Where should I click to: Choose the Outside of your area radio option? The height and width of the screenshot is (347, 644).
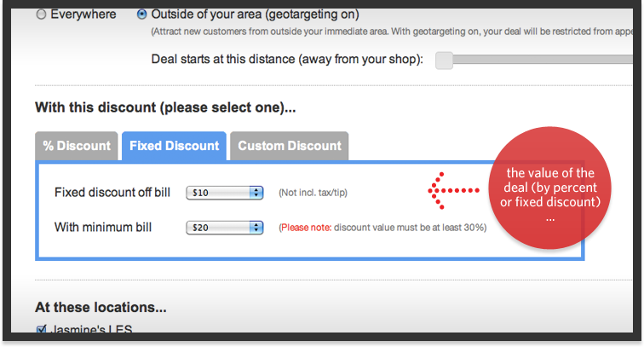[141, 14]
